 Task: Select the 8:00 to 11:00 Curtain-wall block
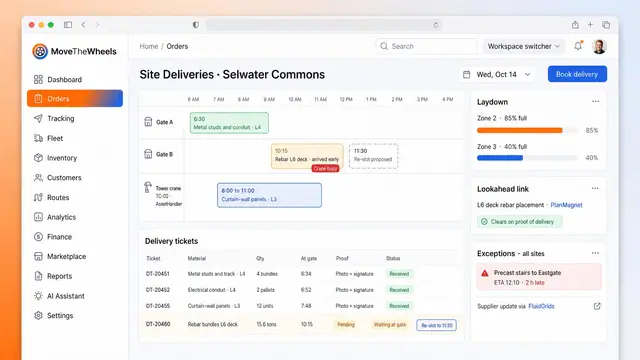(x=269, y=195)
